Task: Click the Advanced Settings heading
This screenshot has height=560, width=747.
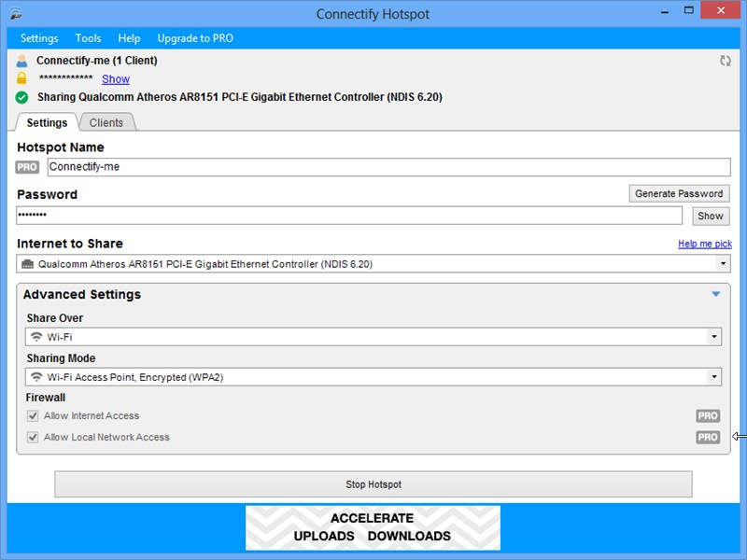Action: pos(82,294)
